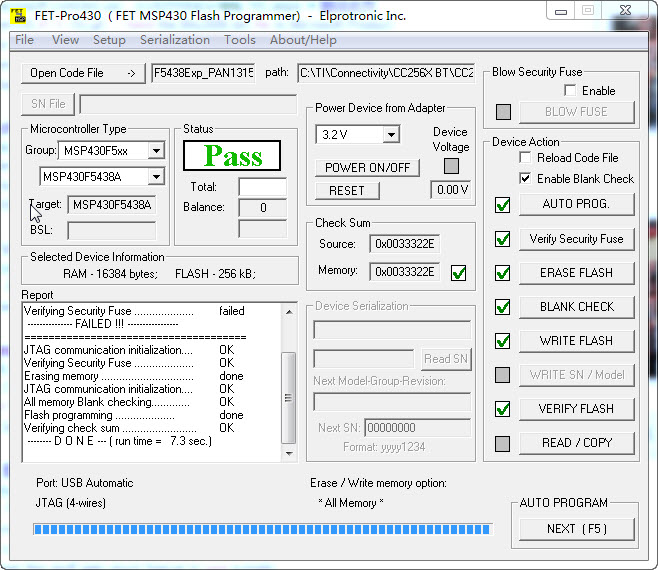Click the WRITE FLASH button
The width and height of the screenshot is (658, 570).
(x=576, y=341)
